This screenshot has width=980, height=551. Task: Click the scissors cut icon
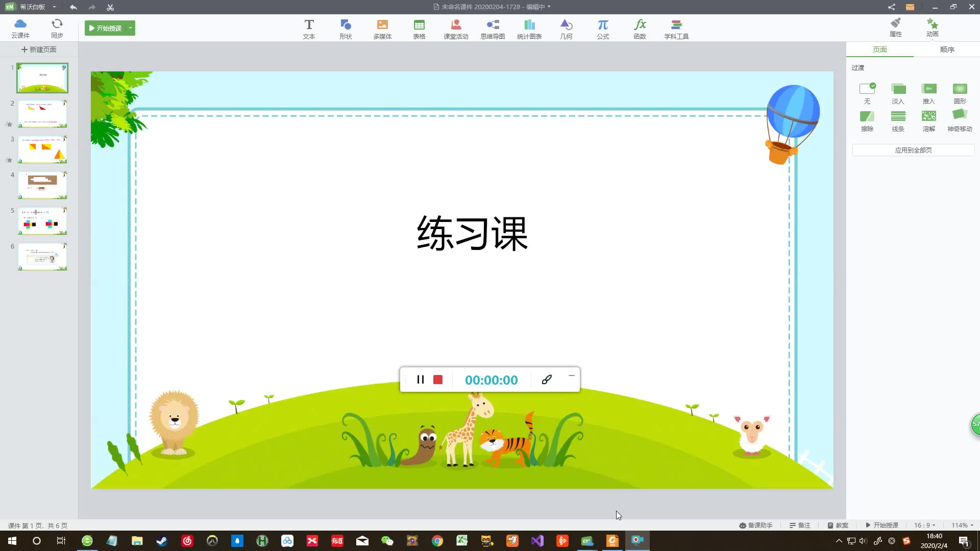click(110, 7)
